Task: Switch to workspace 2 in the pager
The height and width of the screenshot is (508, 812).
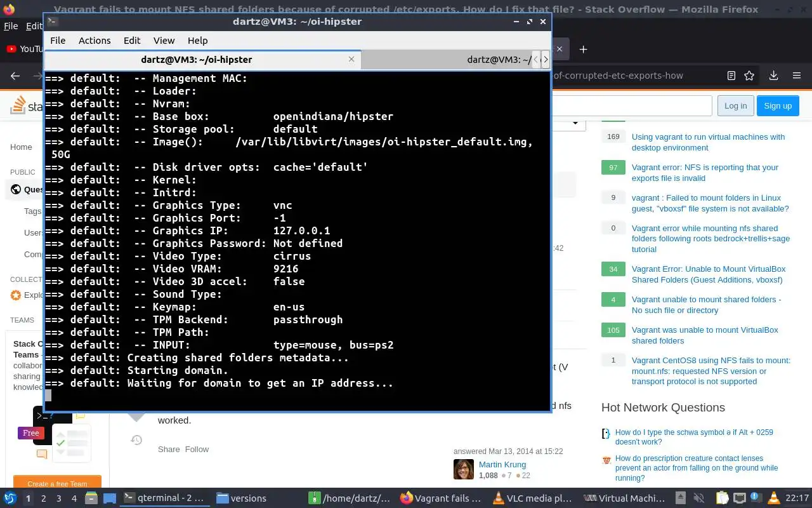Action: [43, 498]
